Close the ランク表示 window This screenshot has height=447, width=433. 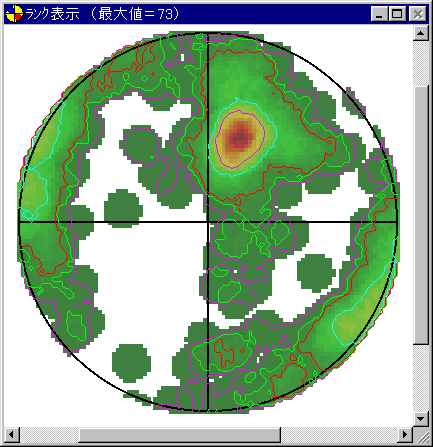[418, 14]
